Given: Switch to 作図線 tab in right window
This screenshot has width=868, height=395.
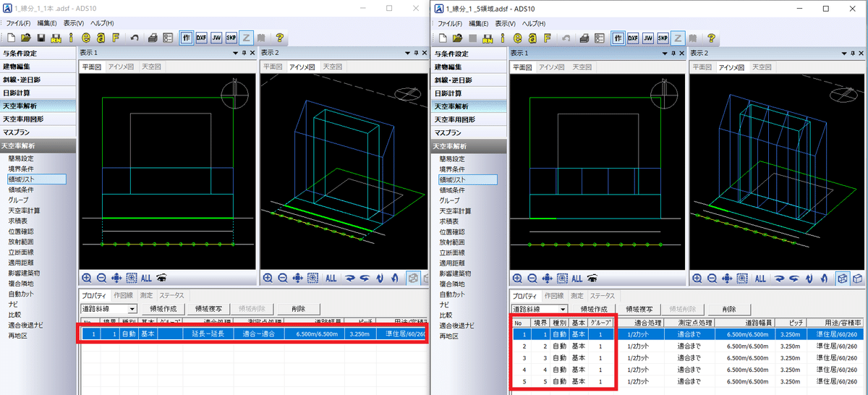Looking at the screenshot, I should pos(553,296).
